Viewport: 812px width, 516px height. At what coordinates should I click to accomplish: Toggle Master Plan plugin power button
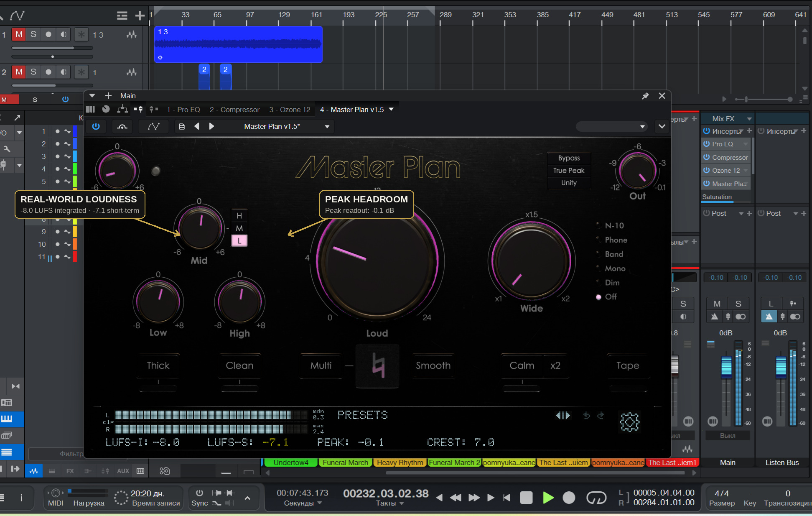tap(96, 126)
